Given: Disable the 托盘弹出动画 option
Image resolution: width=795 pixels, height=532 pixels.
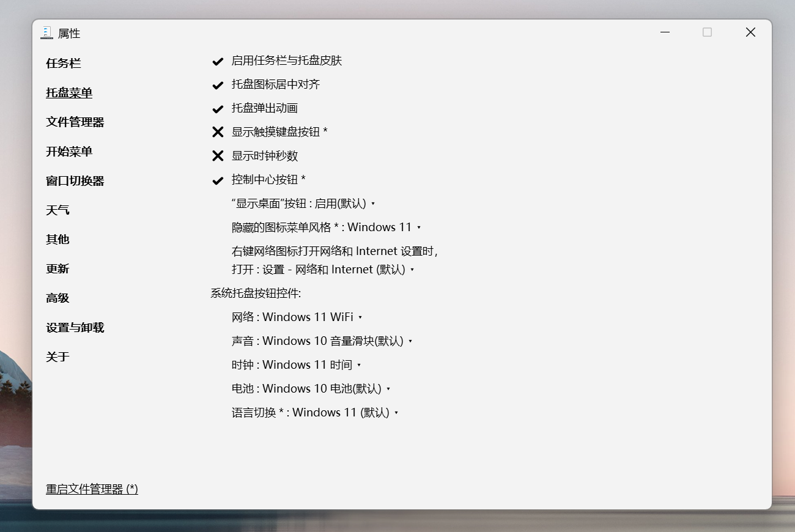Looking at the screenshot, I should click(x=218, y=109).
